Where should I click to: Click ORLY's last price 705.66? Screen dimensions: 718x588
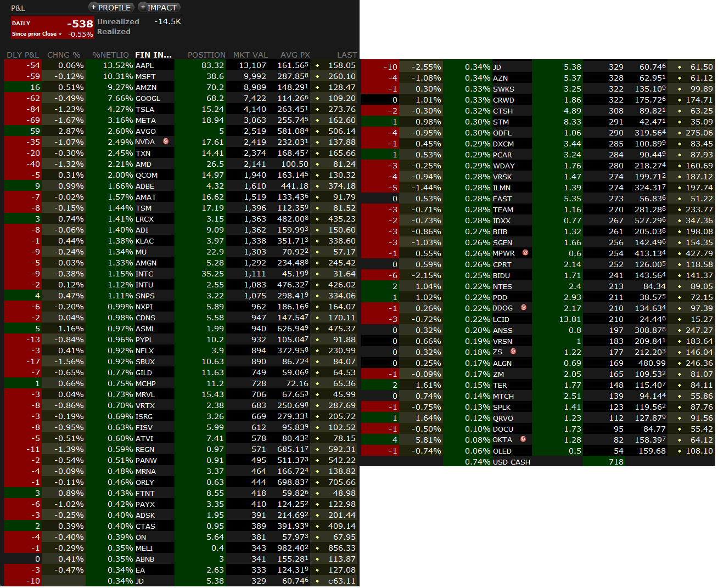[342, 482]
